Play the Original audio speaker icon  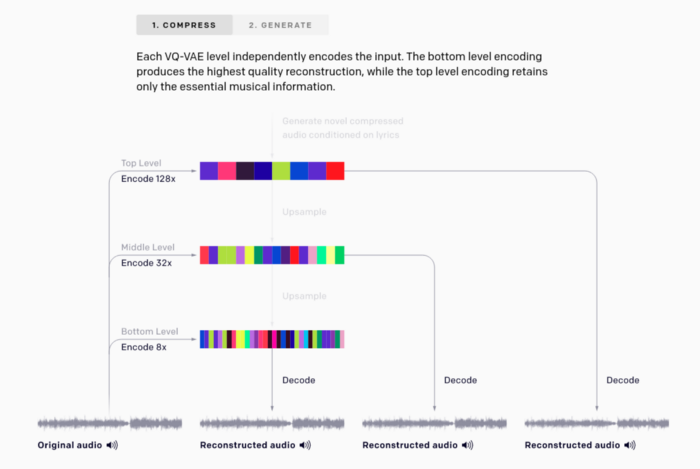[112, 445]
